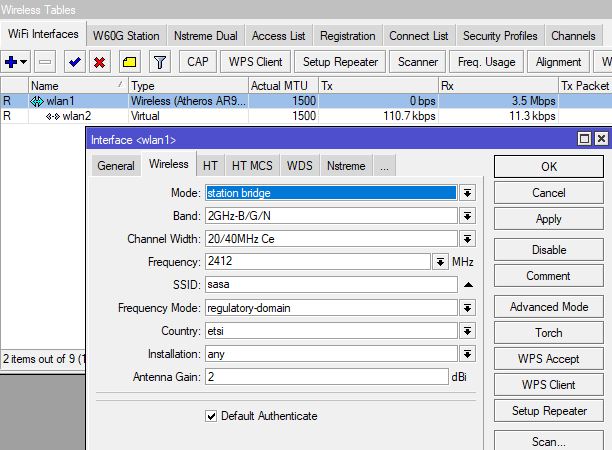Enable interface with blue checkmark icon
This screenshot has height=450, width=612.
[74, 62]
